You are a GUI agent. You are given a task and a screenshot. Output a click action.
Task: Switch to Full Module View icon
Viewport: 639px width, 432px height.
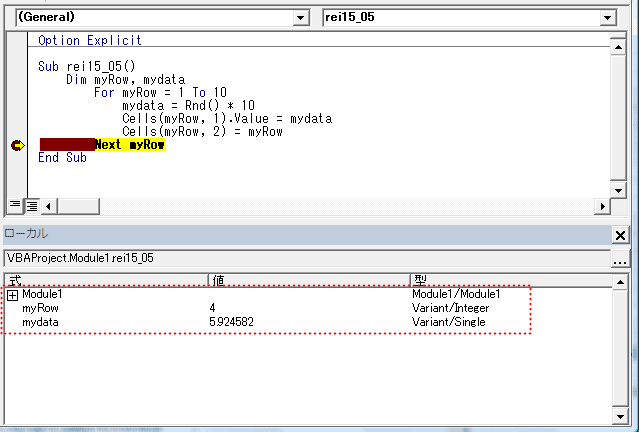(x=32, y=206)
